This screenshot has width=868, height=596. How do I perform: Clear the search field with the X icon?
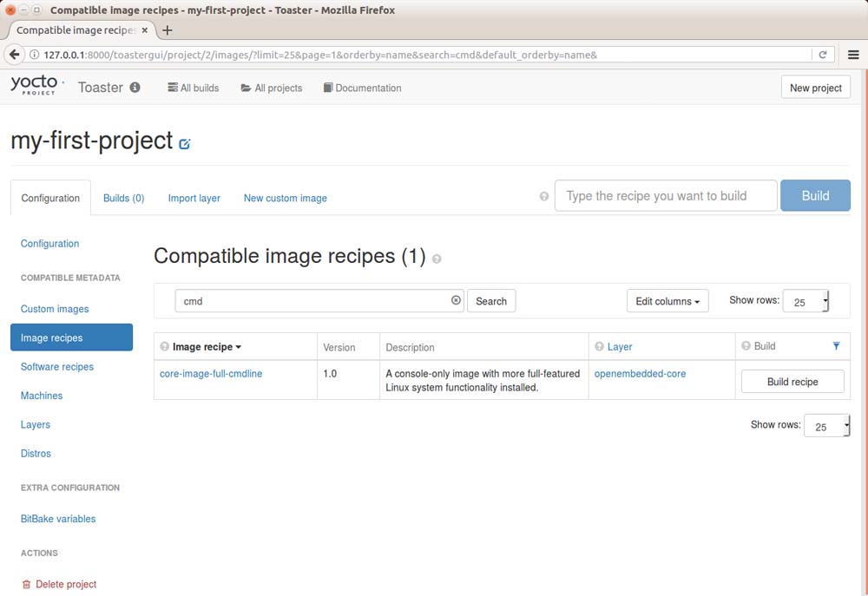point(456,300)
